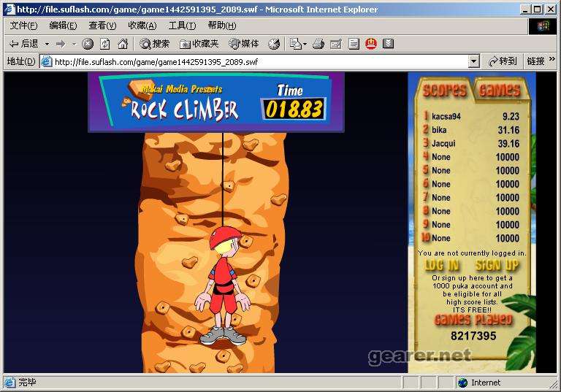
Task: Click the 9.23 top score value
Action: coord(511,116)
